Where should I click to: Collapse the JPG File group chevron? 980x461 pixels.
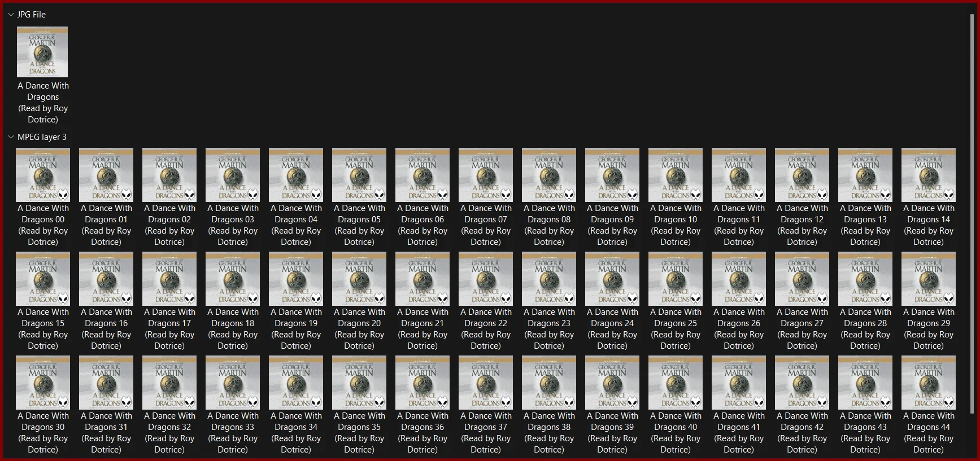tap(11, 15)
